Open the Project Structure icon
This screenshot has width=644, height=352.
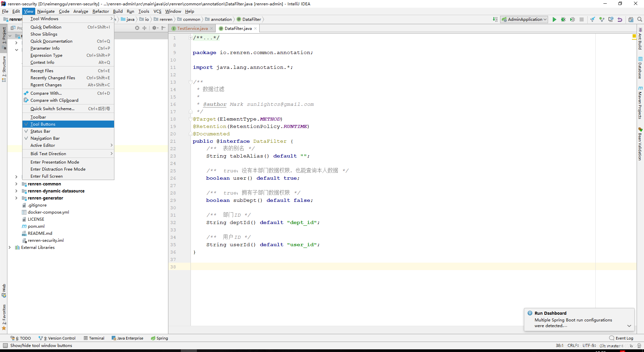coord(631,19)
